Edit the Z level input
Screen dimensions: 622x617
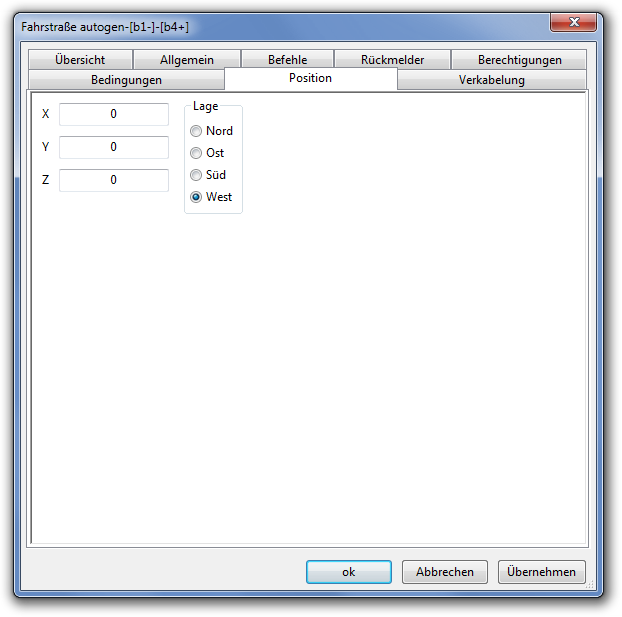pos(114,180)
